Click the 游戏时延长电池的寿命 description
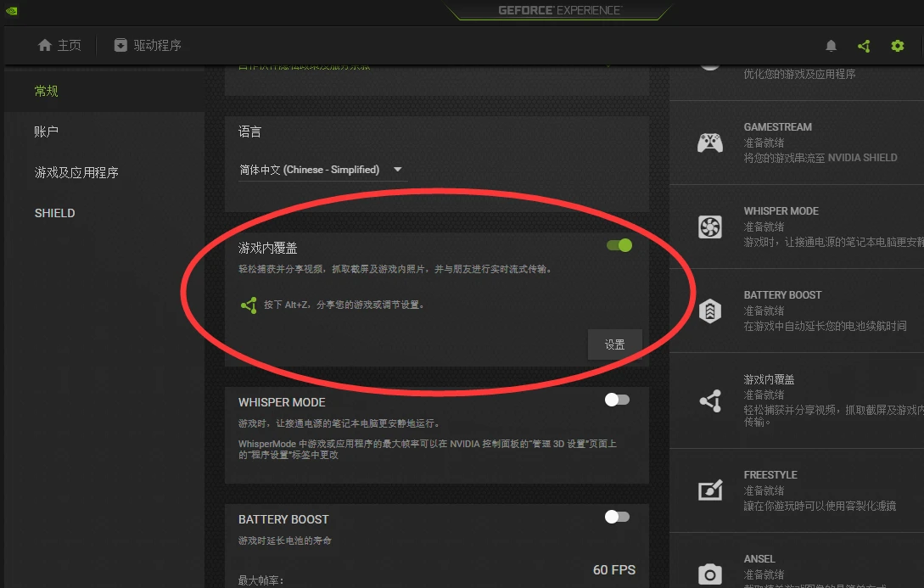 click(284, 540)
